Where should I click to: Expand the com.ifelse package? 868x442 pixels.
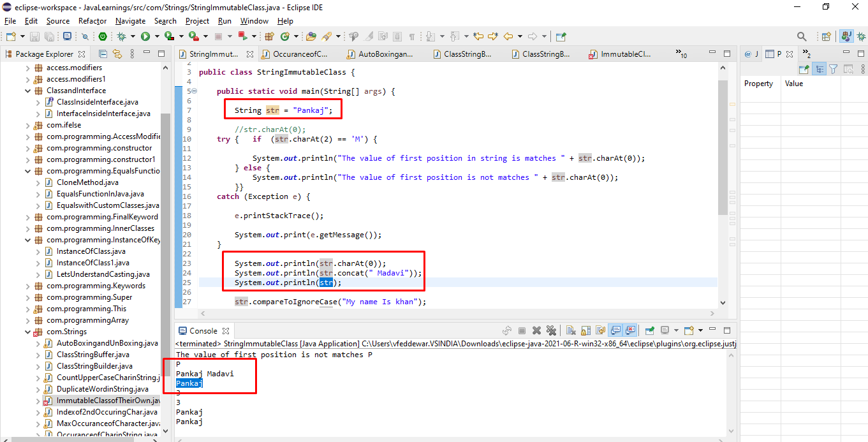tap(27, 125)
